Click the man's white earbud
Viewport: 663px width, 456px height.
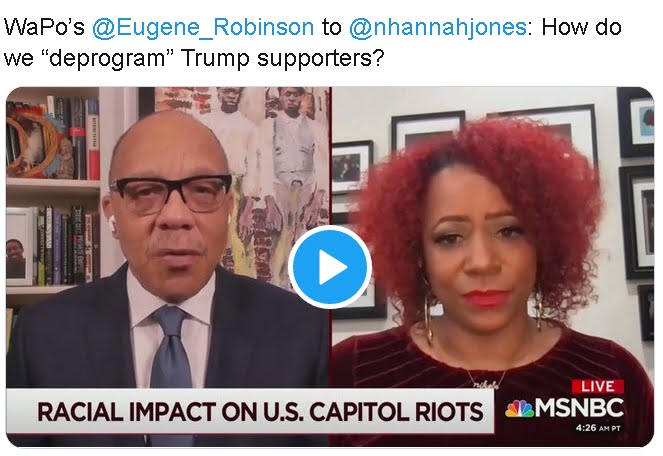112,223
